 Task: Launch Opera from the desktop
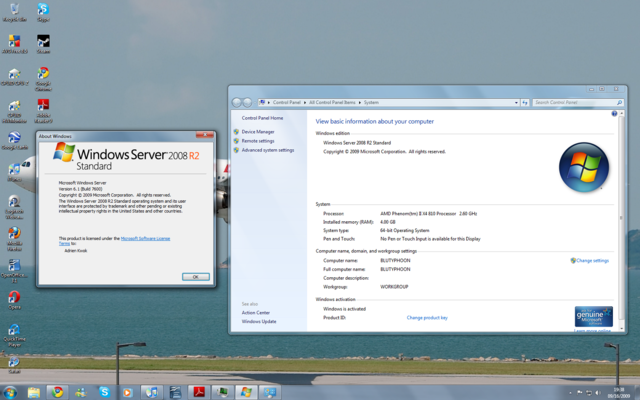coord(14,300)
